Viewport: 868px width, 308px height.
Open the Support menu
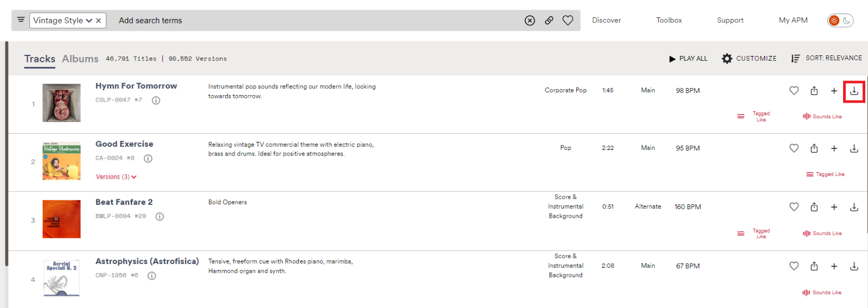point(730,20)
